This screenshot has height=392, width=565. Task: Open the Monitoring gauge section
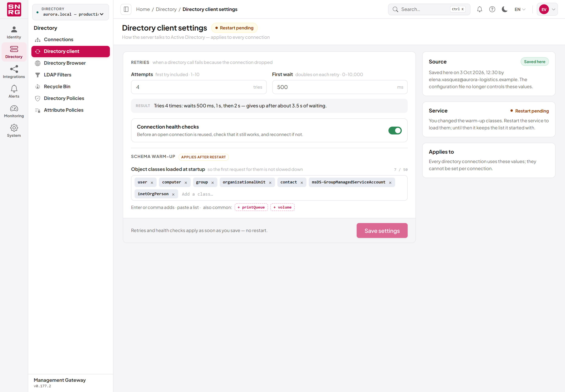[14, 111]
